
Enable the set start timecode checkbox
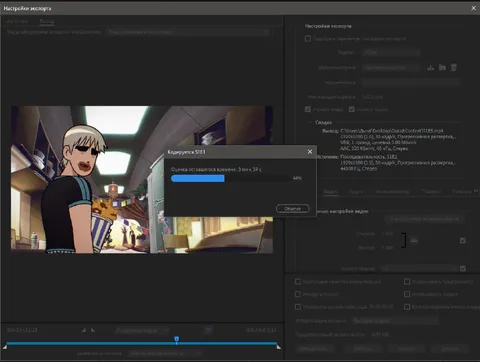tap(298, 306)
